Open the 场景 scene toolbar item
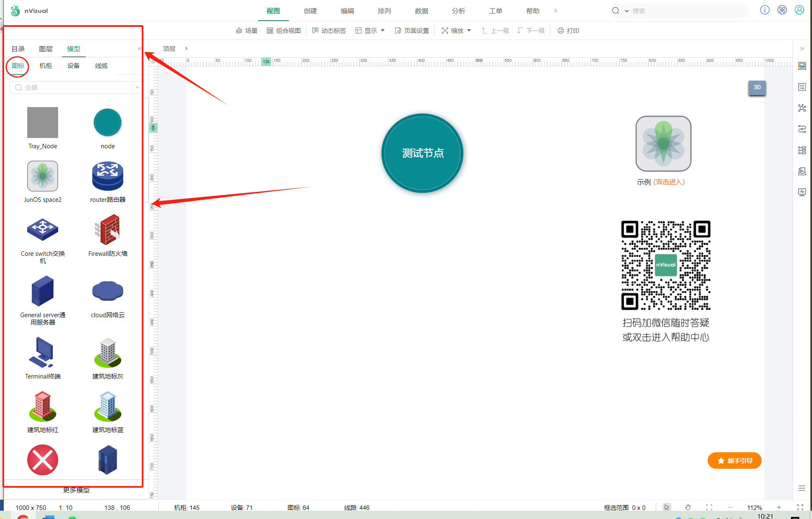The width and height of the screenshot is (812, 519). tap(246, 30)
